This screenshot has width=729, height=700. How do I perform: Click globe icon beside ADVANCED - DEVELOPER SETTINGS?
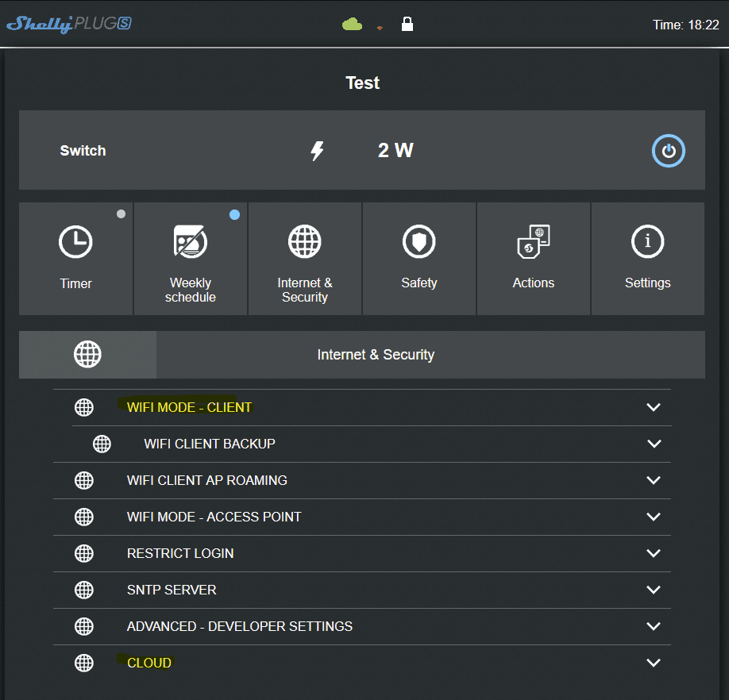point(84,627)
